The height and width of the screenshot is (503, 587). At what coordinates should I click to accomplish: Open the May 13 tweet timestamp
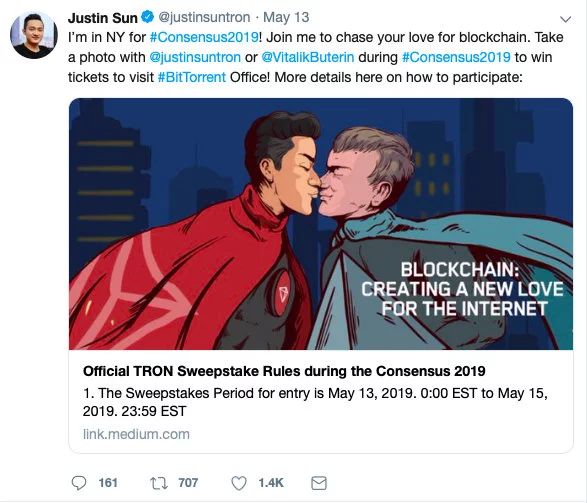[286, 17]
